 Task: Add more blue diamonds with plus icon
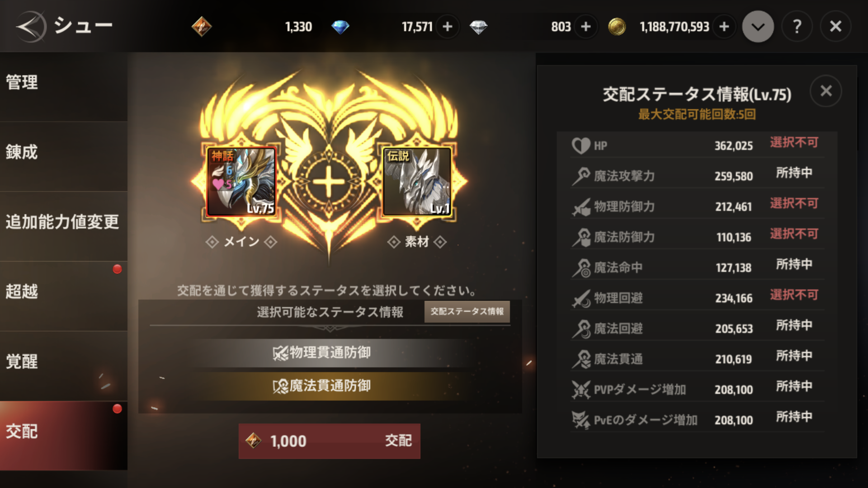pos(448,27)
